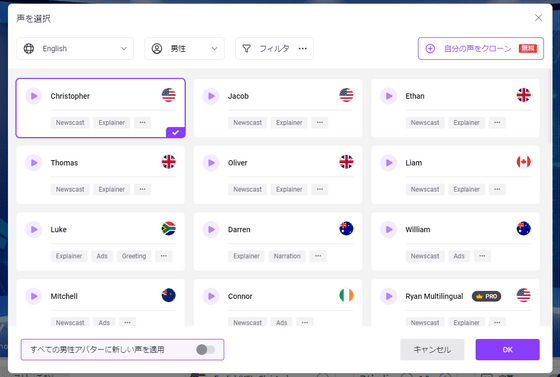The image size is (560, 377).
Task: Click the person icon in gender selector
Action: (x=157, y=49)
